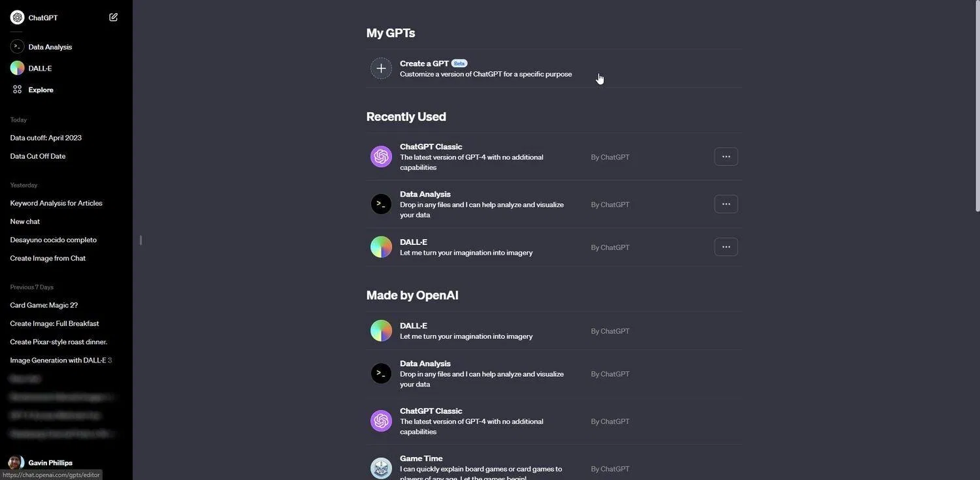
Task: Click the Game Time dice icon
Action: (x=381, y=468)
